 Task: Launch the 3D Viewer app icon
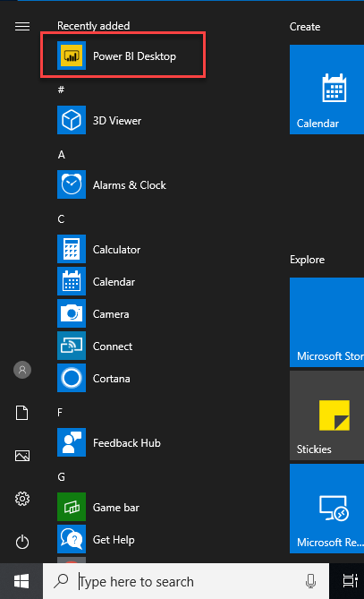(x=72, y=120)
